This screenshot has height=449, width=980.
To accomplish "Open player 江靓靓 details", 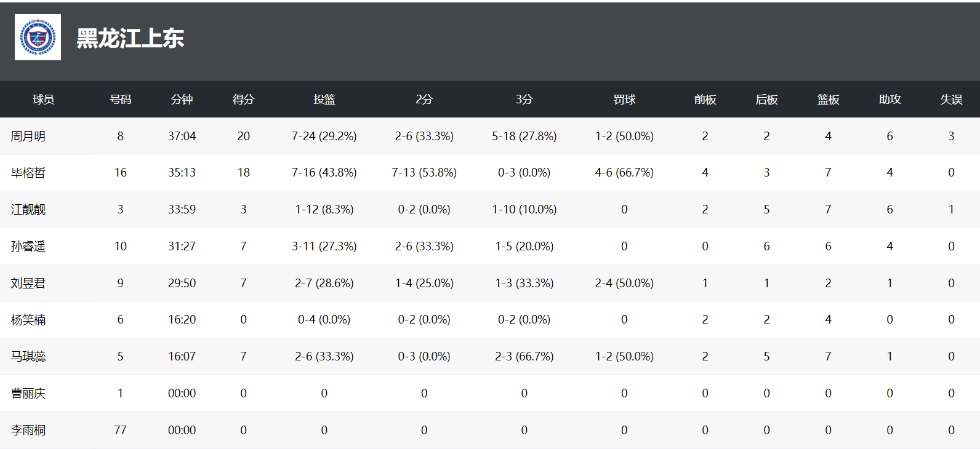I will pos(28,210).
